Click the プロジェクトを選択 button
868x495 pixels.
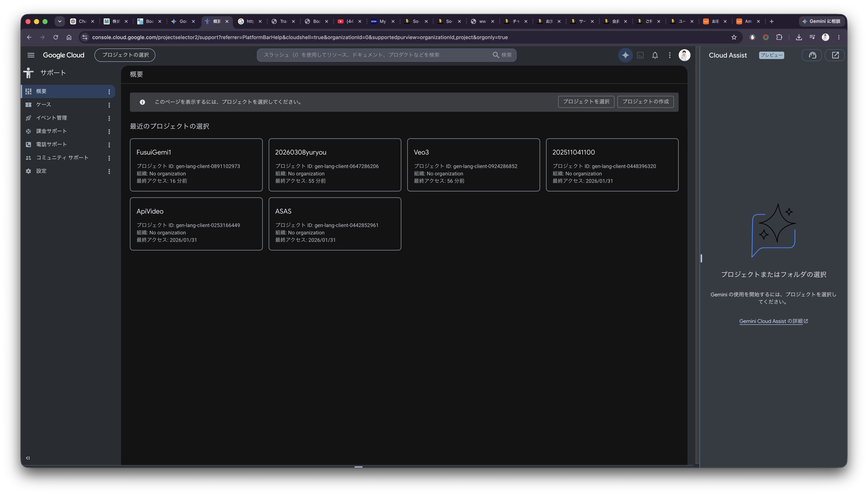point(586,102)
